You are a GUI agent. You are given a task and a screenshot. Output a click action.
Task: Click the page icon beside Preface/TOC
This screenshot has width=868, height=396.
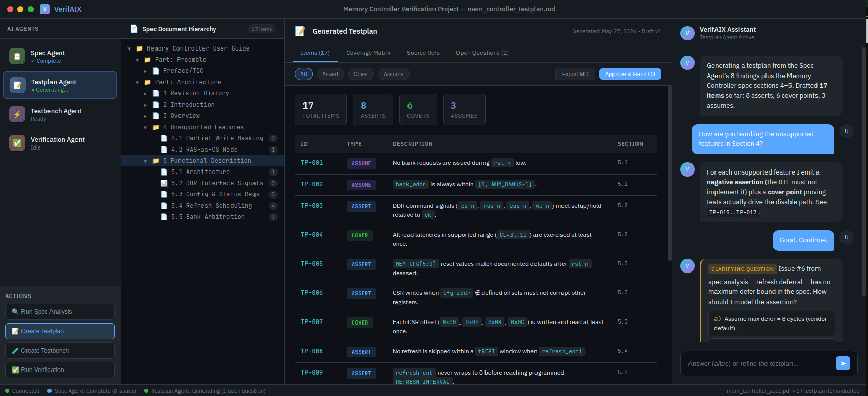[156, 71]
